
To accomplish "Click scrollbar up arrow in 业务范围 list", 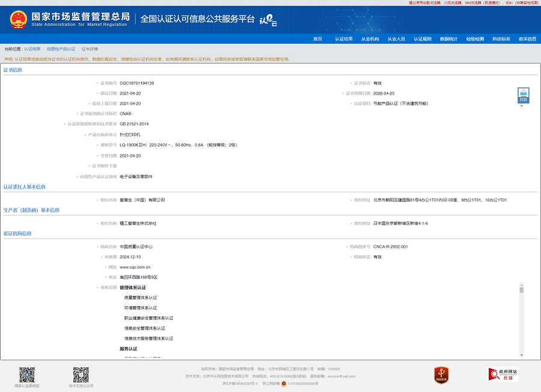I will [521, 285].
